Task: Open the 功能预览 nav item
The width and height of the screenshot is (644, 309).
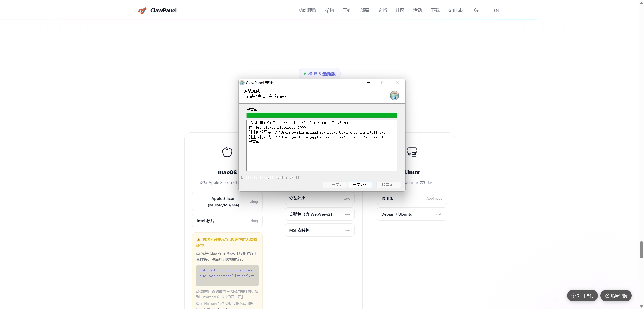Action: coord(307,10)
